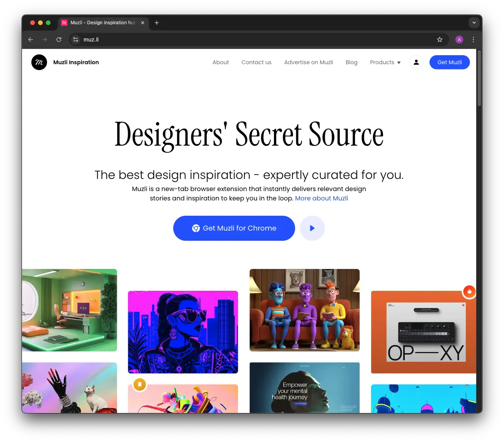Go to Contact us
This screenshot has height=442, width=504.
pyautogui.click(x=256, y=62)
